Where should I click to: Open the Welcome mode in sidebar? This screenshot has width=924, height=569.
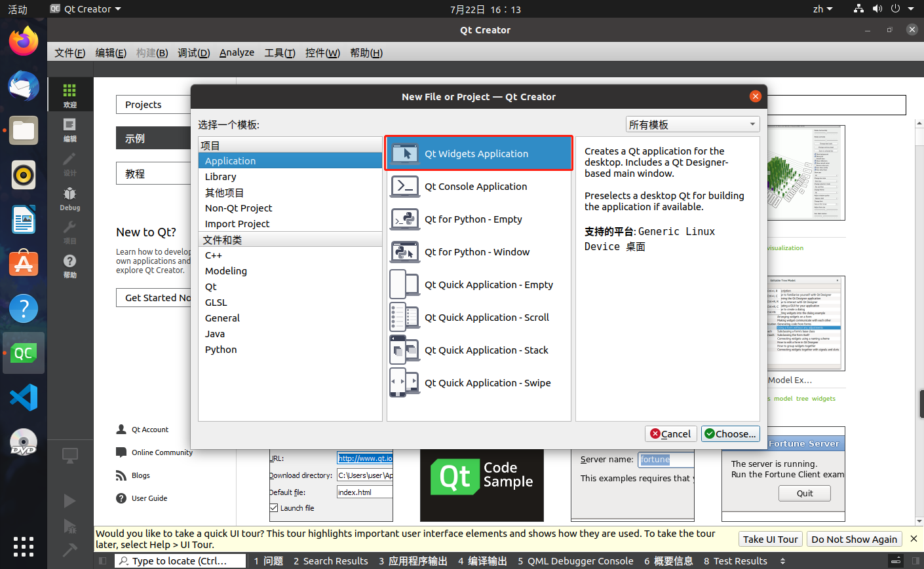click(69, 95)
